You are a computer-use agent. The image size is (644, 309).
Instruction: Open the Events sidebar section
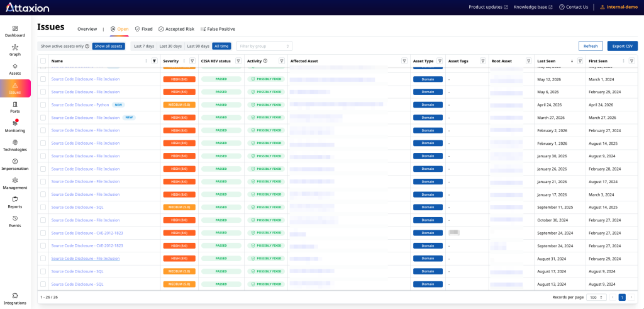(x=15, y=221)
